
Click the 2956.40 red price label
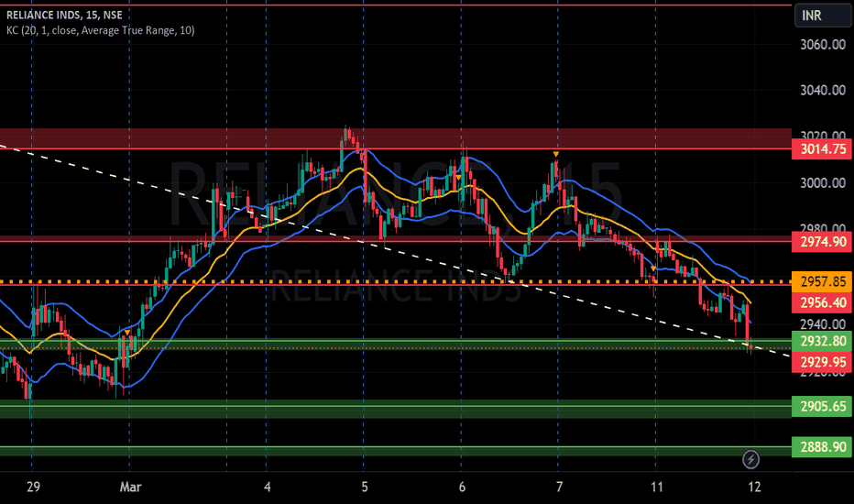pyautogui.click(x=823, y=302)
